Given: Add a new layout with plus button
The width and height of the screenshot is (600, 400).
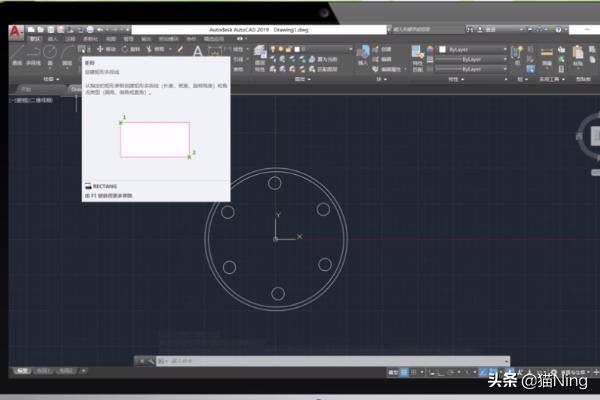Looking at the screenshot, I should (x=83, y=371).
